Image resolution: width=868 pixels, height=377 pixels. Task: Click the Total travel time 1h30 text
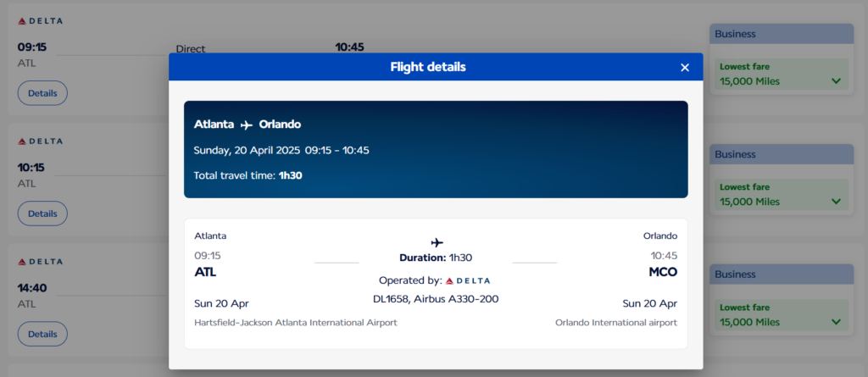[248, 175]
